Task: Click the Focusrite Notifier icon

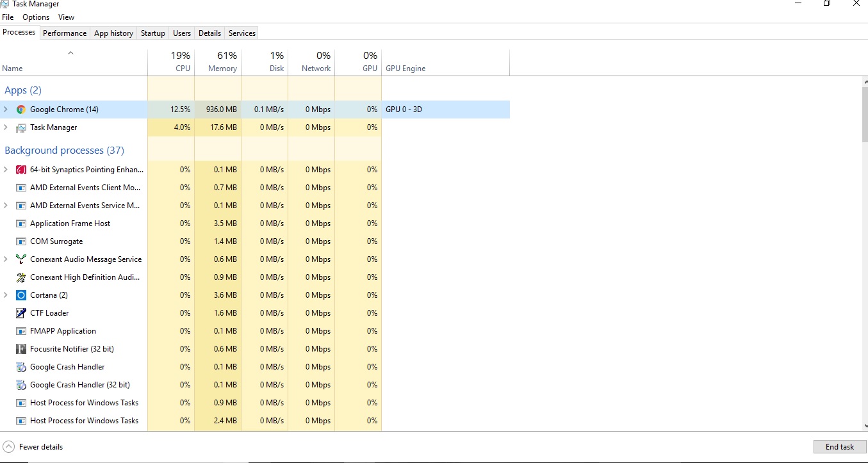Action: pyautogui.click(x=20, y=349)
